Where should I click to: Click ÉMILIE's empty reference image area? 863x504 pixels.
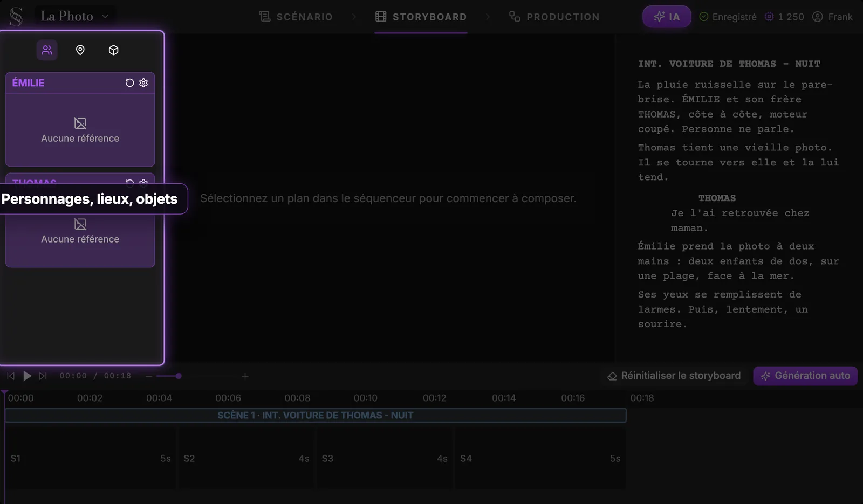80,130
